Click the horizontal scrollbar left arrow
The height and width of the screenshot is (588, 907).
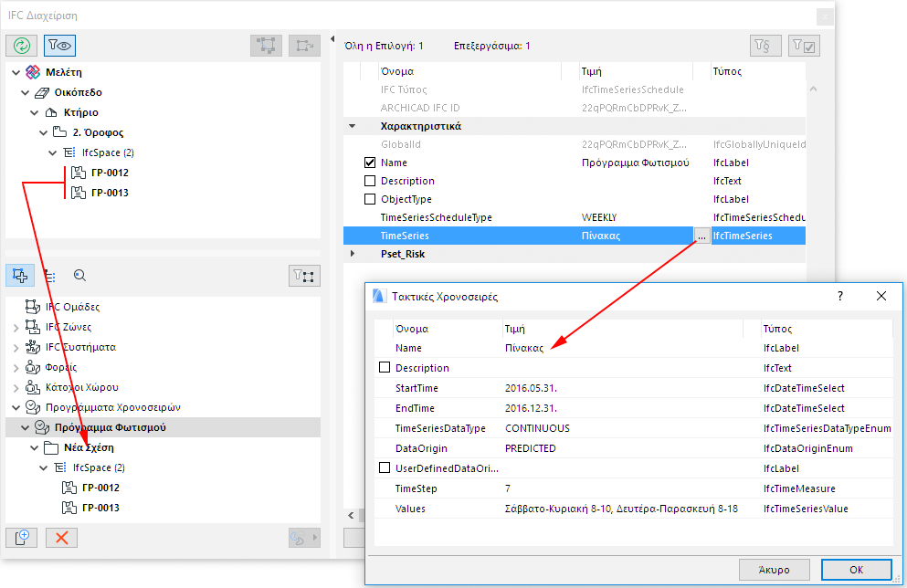pyautogui.click(x=351, y=515)
